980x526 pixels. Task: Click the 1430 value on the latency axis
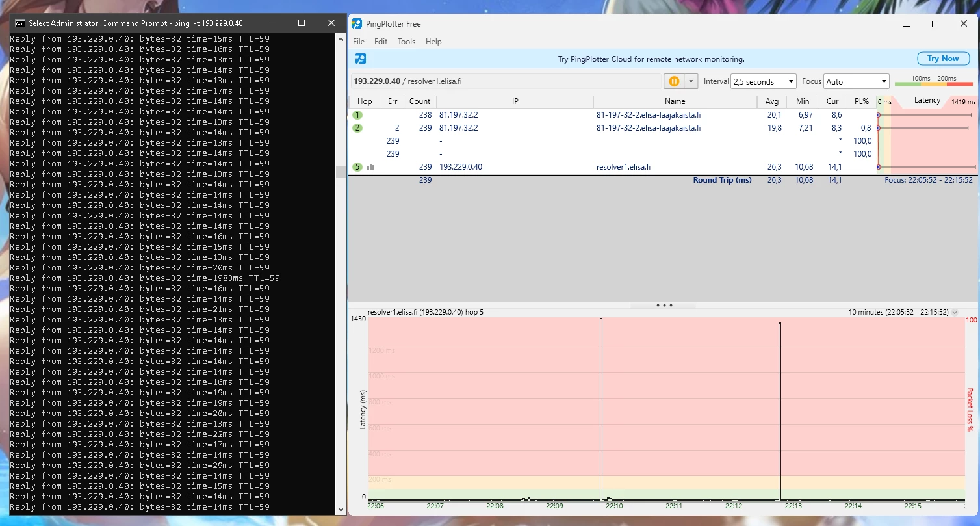click(358, 319)
